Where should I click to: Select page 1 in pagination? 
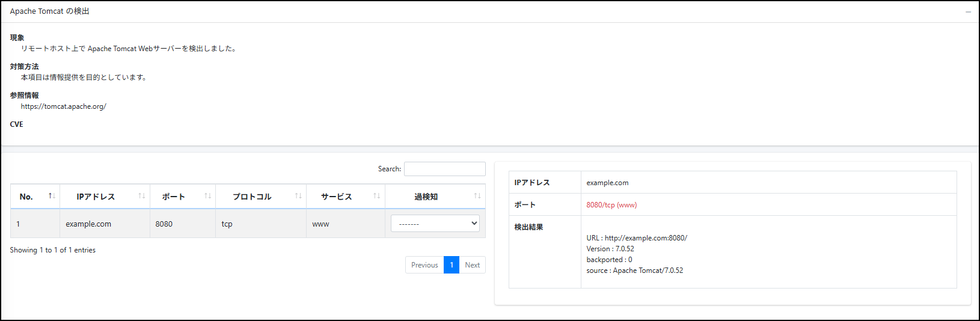pos(452,265)
